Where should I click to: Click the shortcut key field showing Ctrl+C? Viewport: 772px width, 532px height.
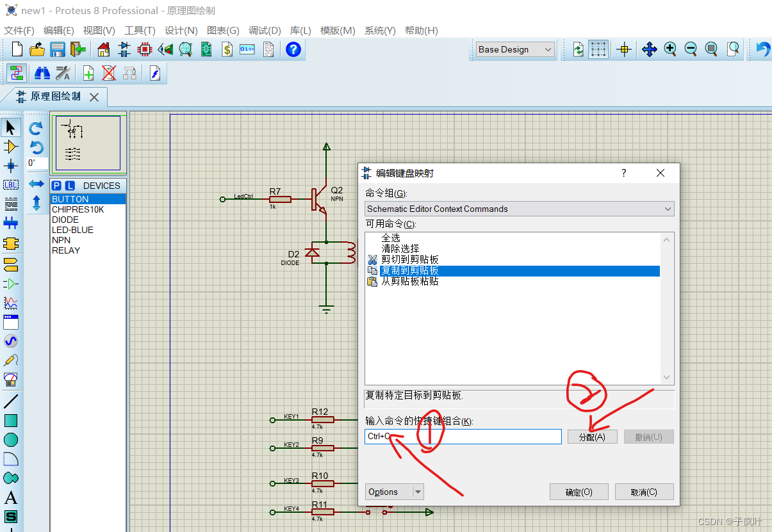[x=463, y=437]
